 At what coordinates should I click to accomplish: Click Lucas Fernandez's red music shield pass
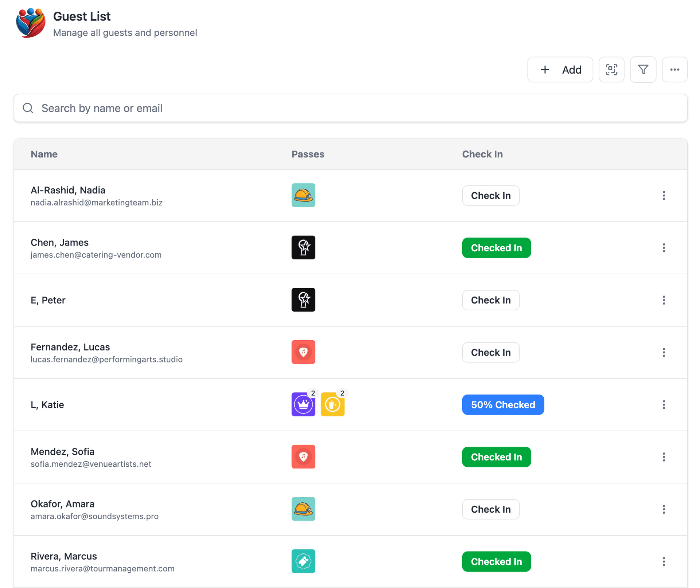pos(303,352)
